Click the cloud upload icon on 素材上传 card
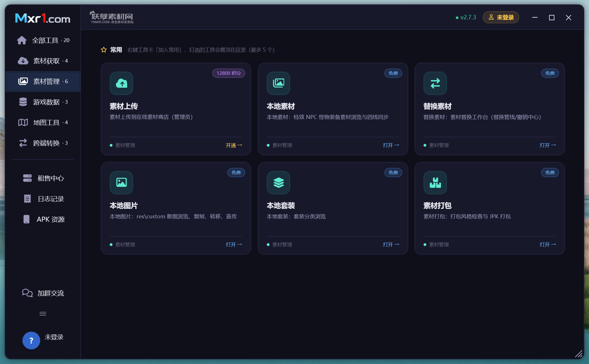 [121, 83]
